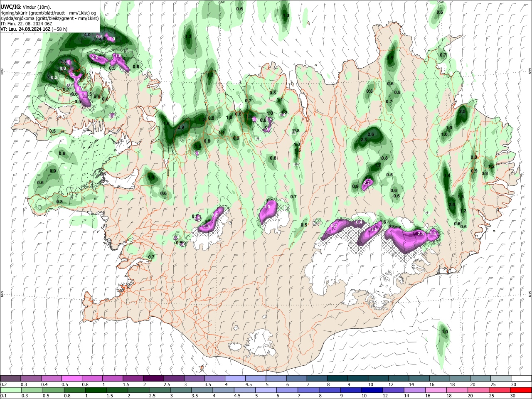532x399 pixels.
Task: Select the '2.7' value on the purple patch
Action: coord(367,183)
